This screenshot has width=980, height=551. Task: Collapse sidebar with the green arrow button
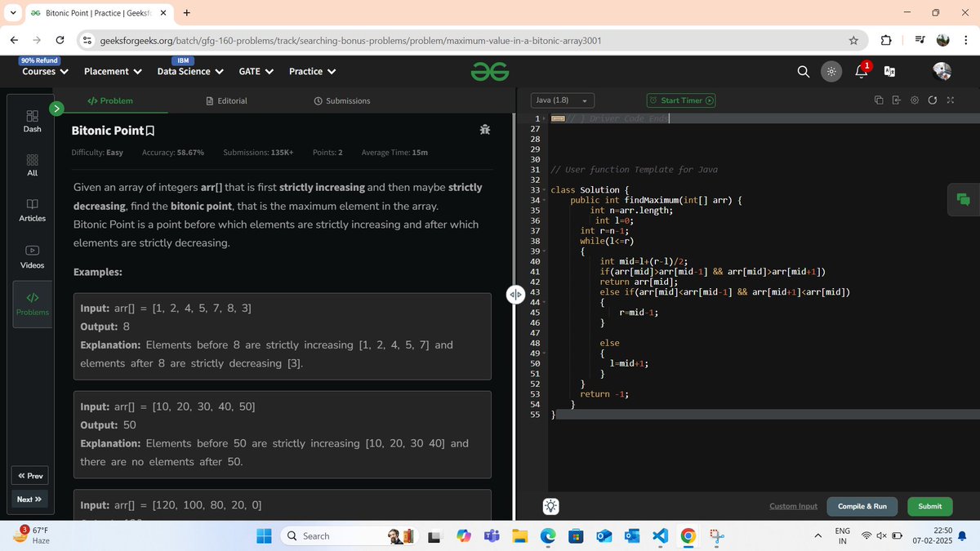[56, 108]
